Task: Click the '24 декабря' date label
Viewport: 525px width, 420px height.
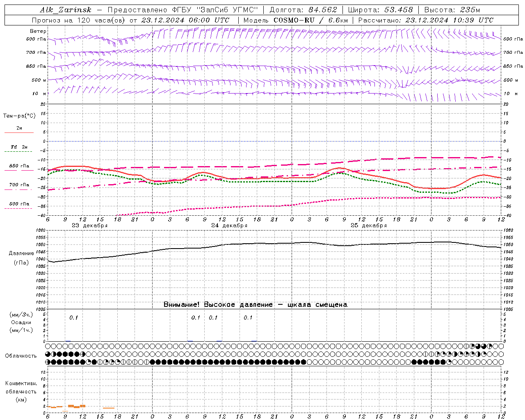Action: (229, 226)
